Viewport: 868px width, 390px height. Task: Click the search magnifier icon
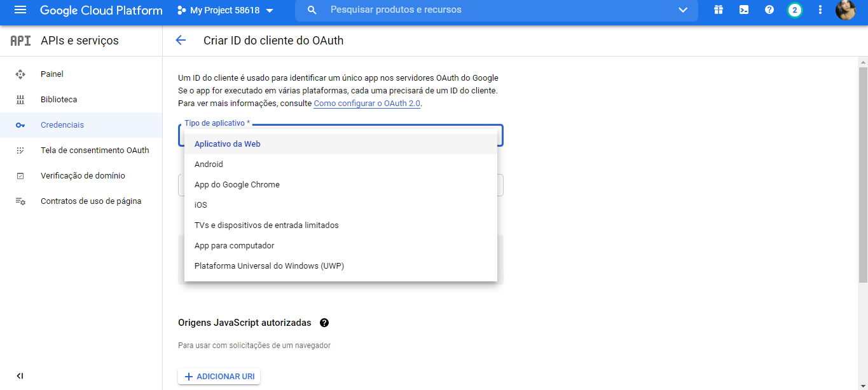click(x=312, y=10)
